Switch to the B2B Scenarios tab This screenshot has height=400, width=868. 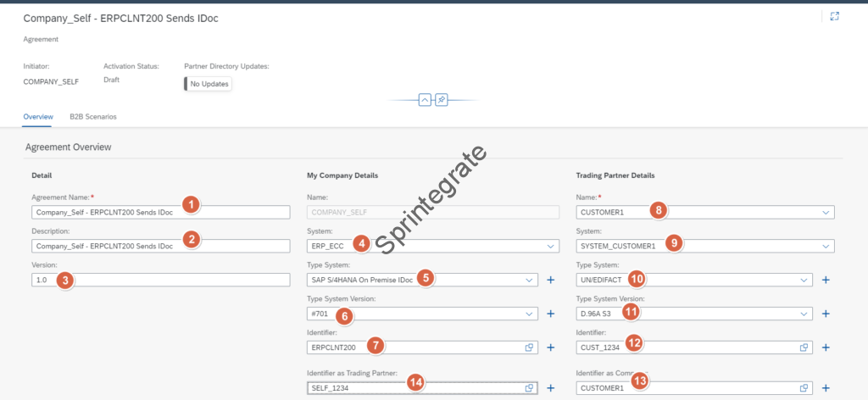coord(93,117)
